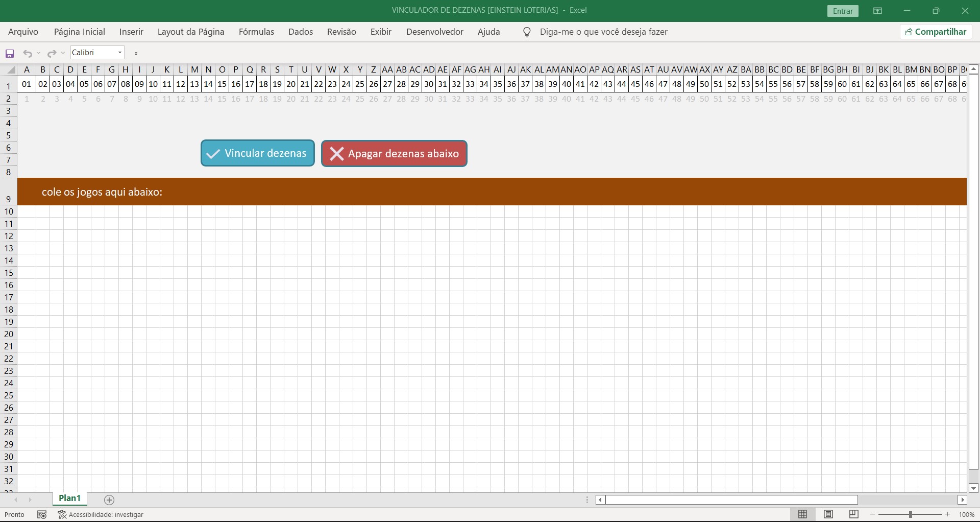Click the Vincular dezenas button
Image resolution: width=980 pixels, height=522 pixels.
pyautogui.click(x=258, y=153)
